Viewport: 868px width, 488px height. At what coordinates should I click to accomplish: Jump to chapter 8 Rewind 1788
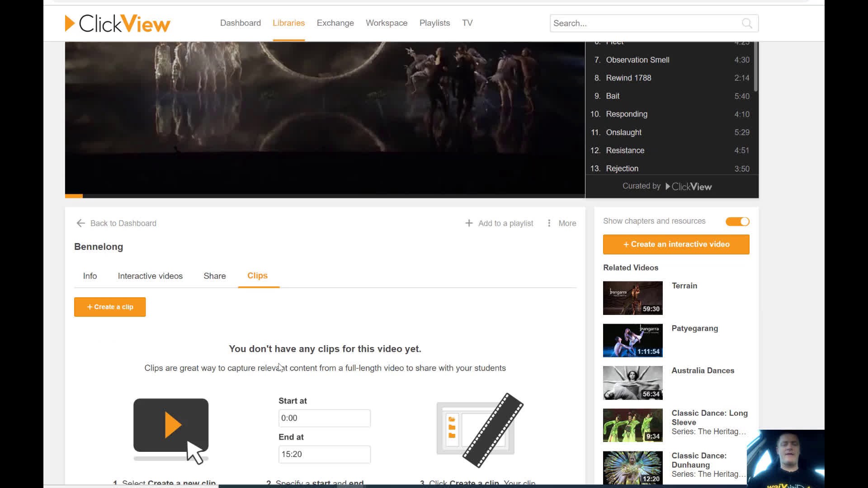(x=672, y=78)
